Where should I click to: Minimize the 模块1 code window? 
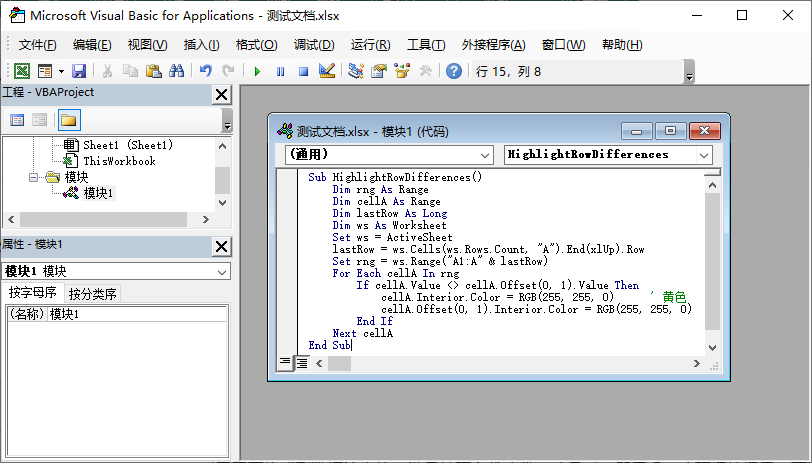(x=636, y=131)
